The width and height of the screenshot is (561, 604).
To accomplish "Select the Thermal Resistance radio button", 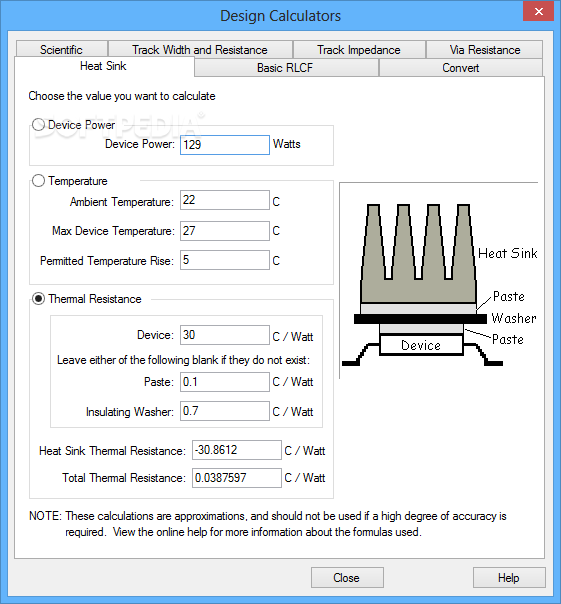I will click(x=38, y=299).
